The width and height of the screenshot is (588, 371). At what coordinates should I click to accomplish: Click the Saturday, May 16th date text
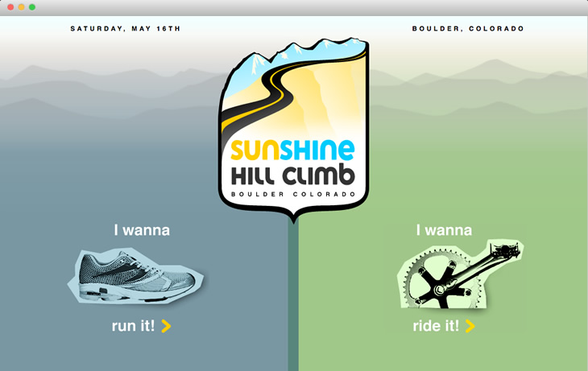point(126,28)
